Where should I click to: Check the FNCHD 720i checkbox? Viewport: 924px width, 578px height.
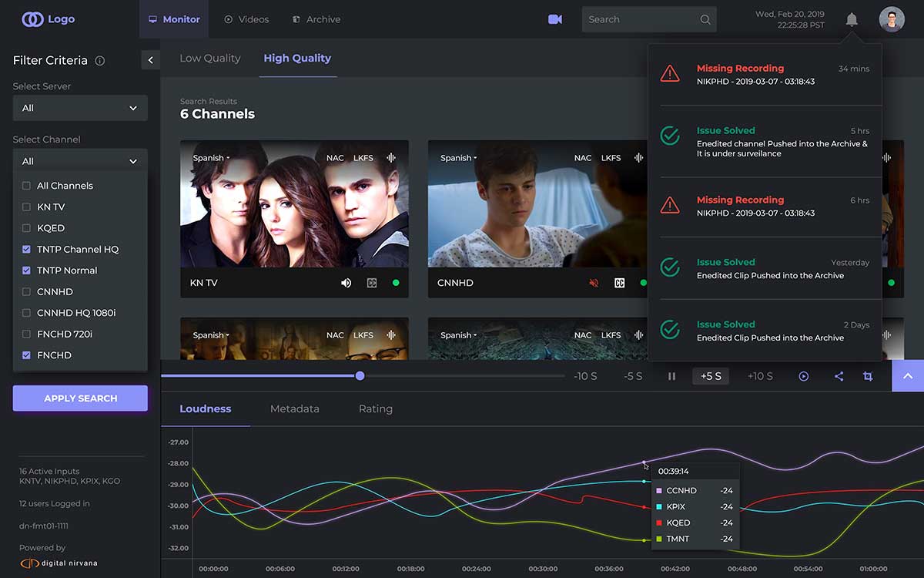[26, 334]
